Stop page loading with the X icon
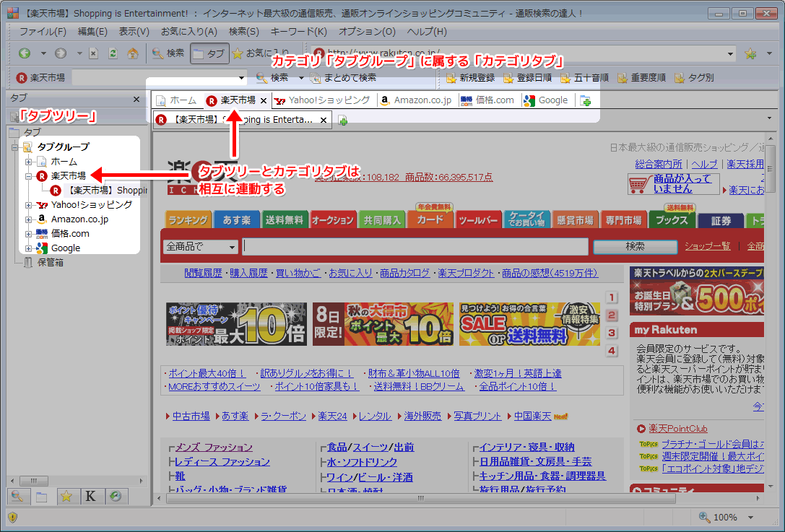The image size is (785, 532). 94,53
